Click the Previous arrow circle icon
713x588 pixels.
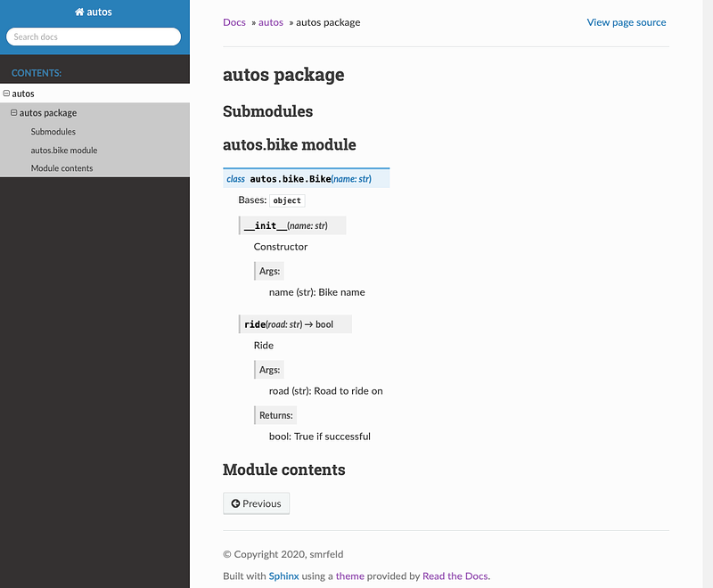point(235,503)
